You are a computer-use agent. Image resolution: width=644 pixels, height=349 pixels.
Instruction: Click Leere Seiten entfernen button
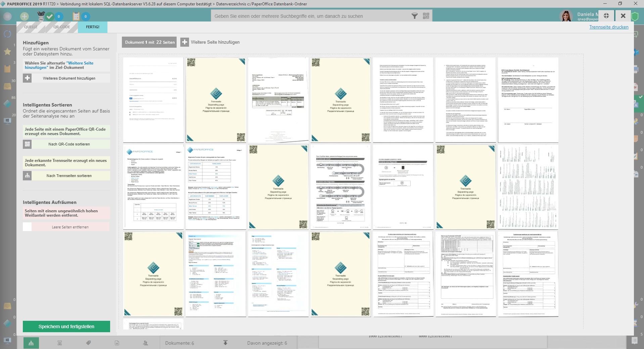pyautogui.click(x=70, y=227)
